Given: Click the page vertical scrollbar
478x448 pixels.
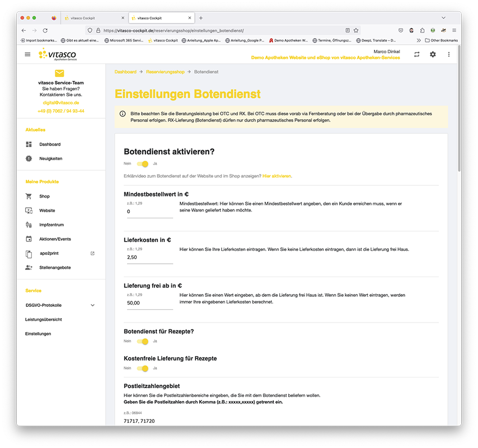Looking at the screenshot, I should point(459,110).
